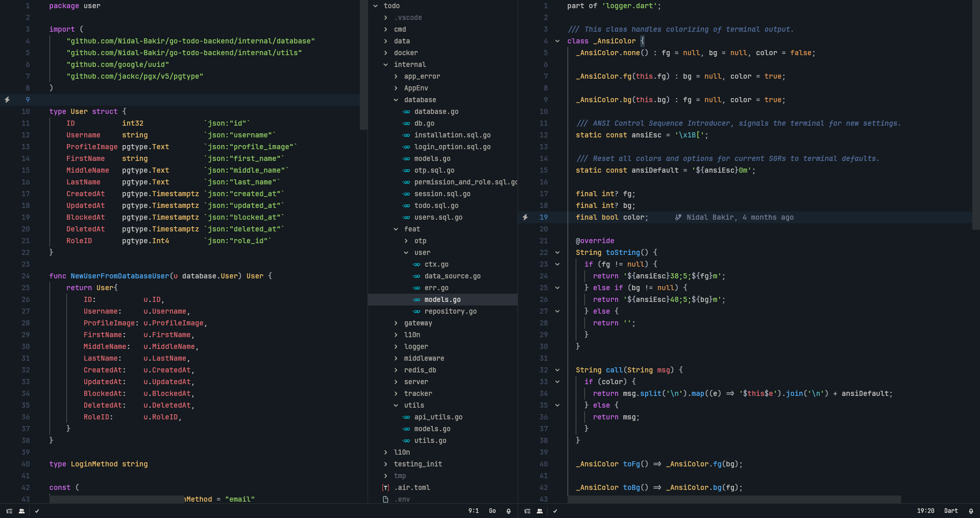The height and width of the screenshot is (518, 980).
Task: Click Dart editor horizontal scrollbar
Action: tap(734, 499)
